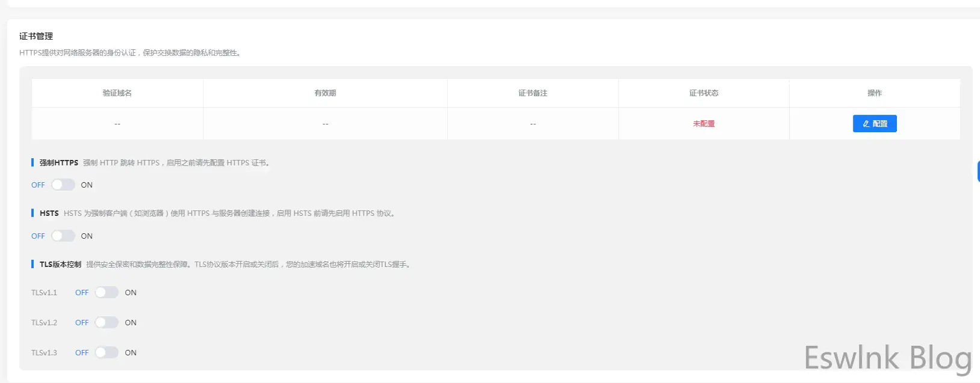Image resolution: width=980 pixels, height=383 pixels.
Task: Turn on the HSTS toggle switch
Action: (x=63, y=236)
